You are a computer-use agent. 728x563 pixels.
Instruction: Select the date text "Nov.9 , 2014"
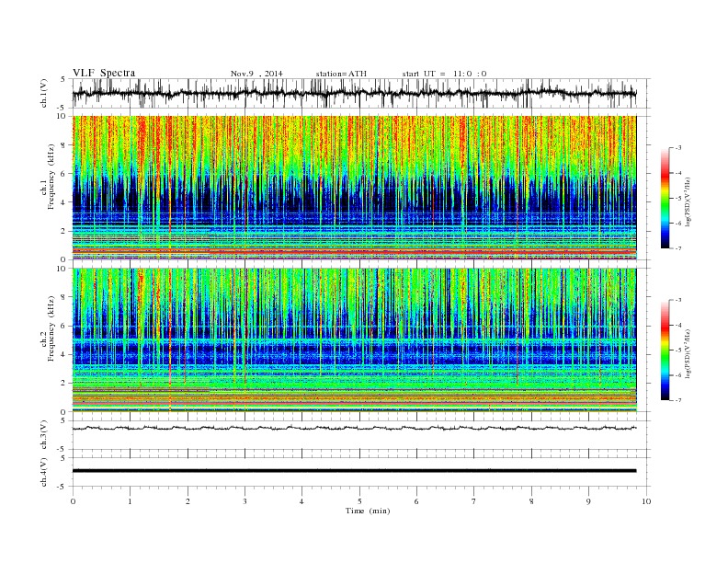coord(256,74)
